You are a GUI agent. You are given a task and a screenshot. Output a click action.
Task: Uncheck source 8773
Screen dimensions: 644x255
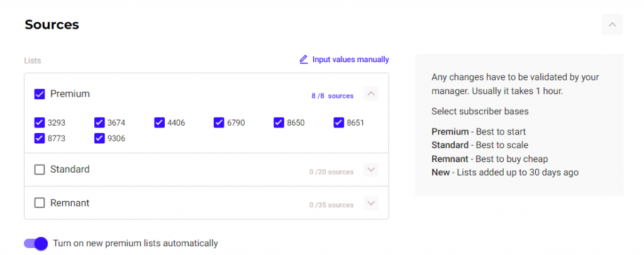coord(40,138)
